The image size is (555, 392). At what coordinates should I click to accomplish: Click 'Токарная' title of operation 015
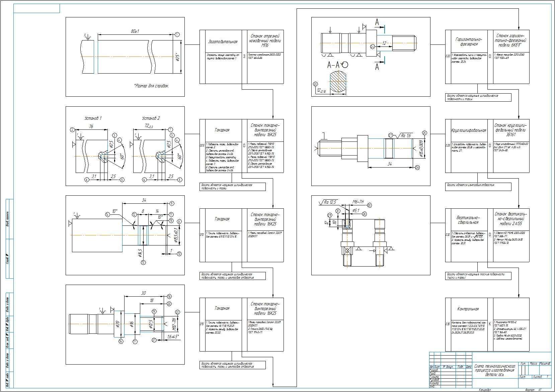pyautogui.click(x=222, y=308)
